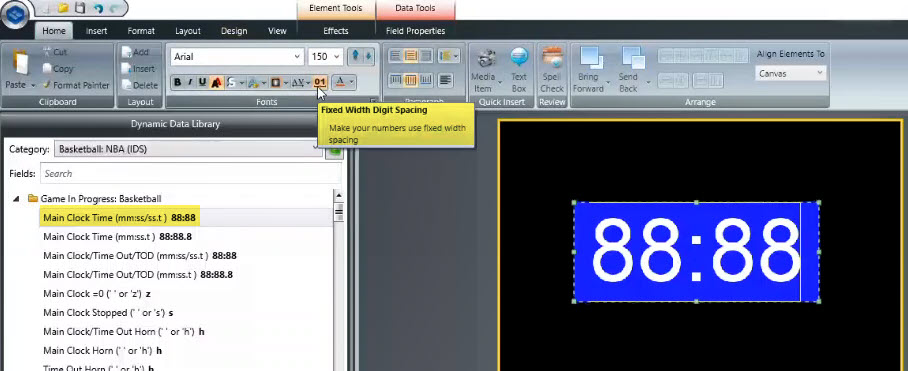Toggle Bold formatting

tap(178, 83)
